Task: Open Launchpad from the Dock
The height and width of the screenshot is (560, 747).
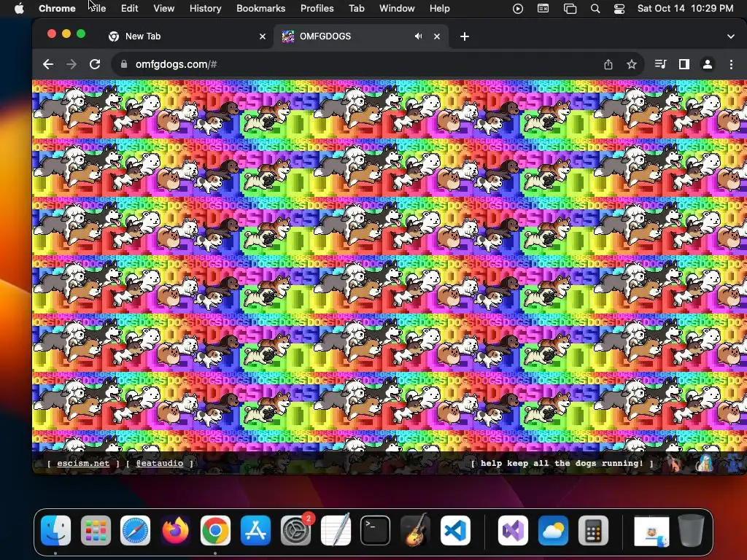Action: pos(96,531)
